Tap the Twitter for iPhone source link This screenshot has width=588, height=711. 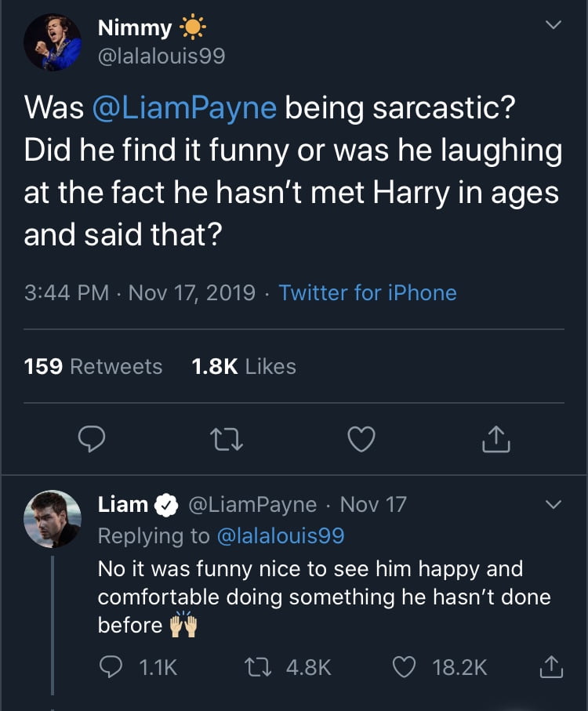[x=367, y=293]
